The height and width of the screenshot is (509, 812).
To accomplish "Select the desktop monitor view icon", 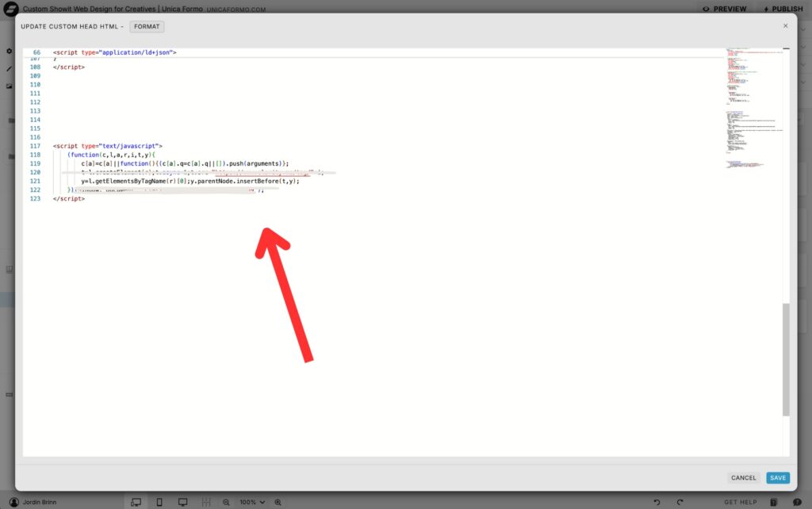I will pos(182,502).
